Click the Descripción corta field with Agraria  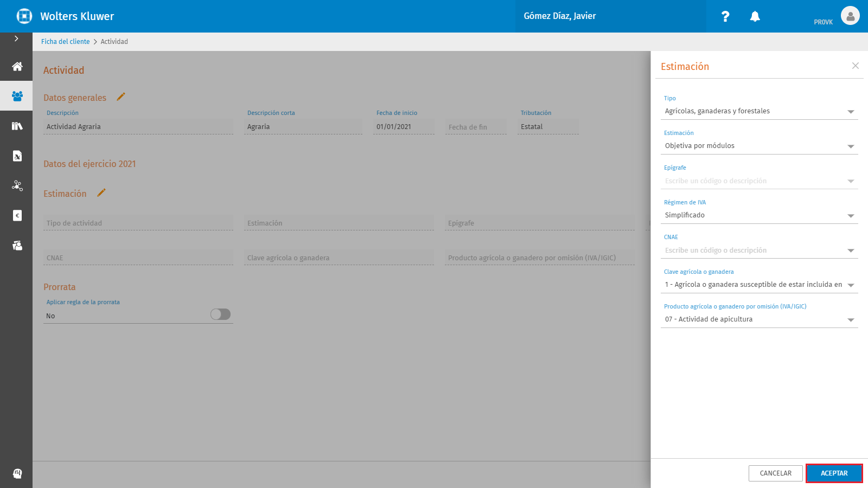click(x=303, y=127)
